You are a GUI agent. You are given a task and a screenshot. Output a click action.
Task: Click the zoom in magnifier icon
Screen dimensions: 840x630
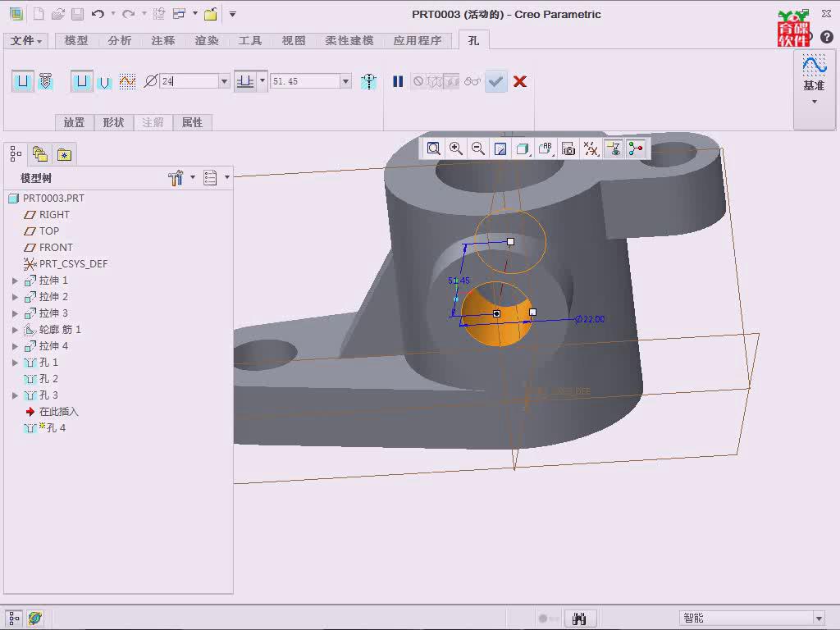456,148
